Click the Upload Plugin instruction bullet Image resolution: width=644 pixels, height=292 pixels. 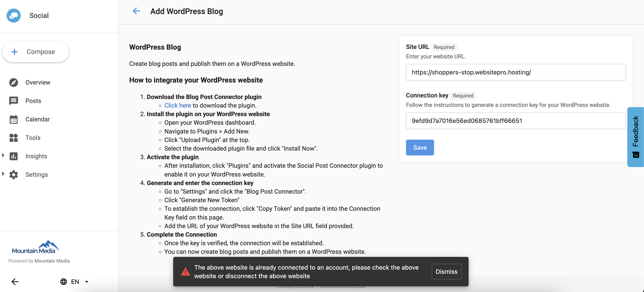(207, 140)
